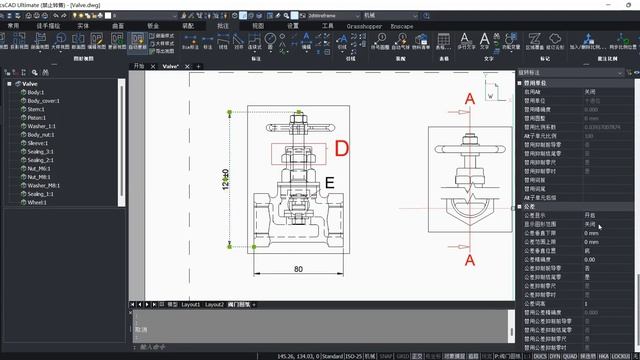Viewport: 640px width, 360px height.
Task: Click the 截面样式 section style button
Action: coord(162,36)
